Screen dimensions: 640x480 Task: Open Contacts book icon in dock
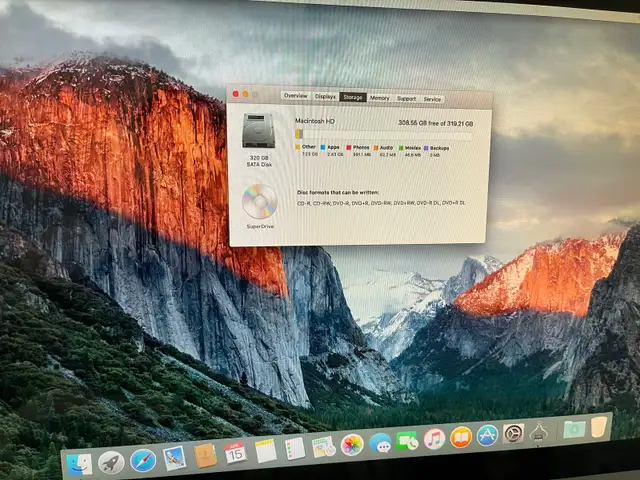click(x=205, y=455)
